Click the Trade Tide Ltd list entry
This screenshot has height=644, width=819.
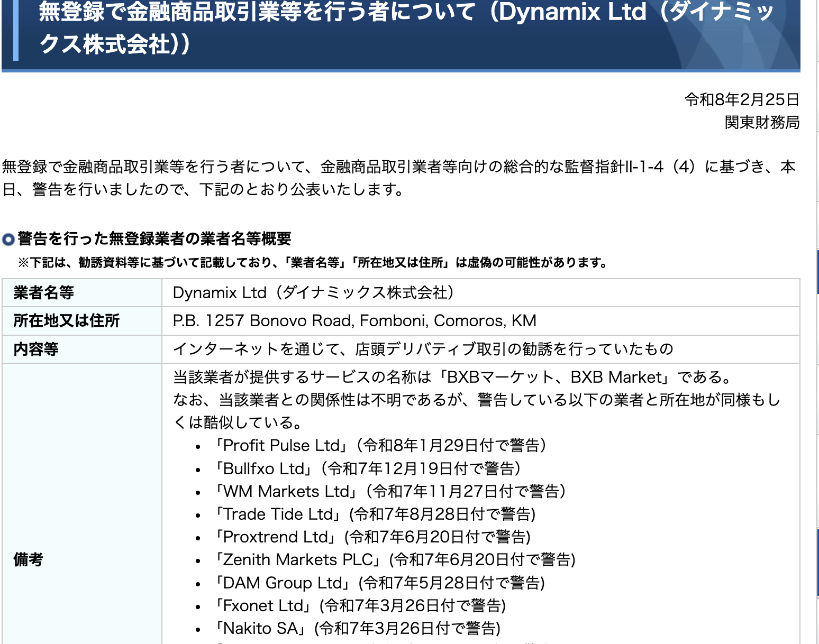(375, 514)
